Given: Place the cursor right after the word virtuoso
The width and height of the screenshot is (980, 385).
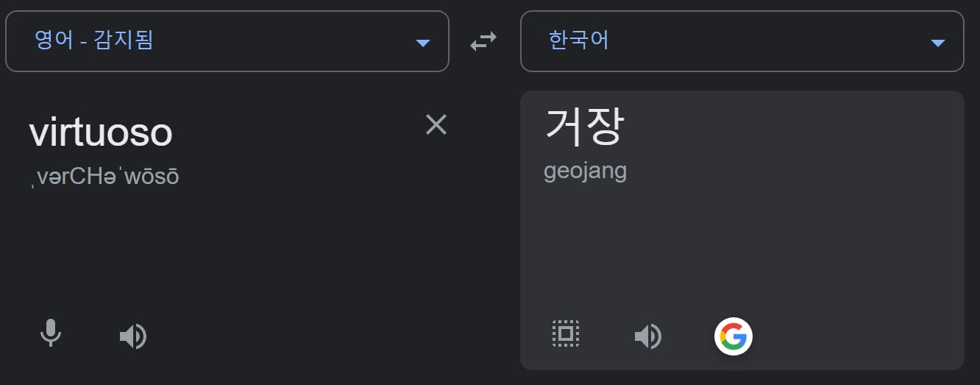Looking at the screenshot, I should point(174,133).
